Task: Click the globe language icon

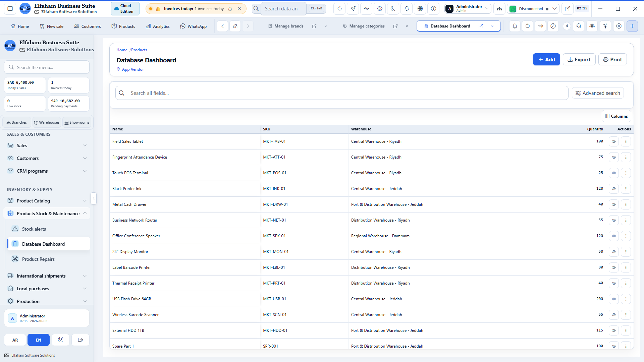Action: pos(420,9)
